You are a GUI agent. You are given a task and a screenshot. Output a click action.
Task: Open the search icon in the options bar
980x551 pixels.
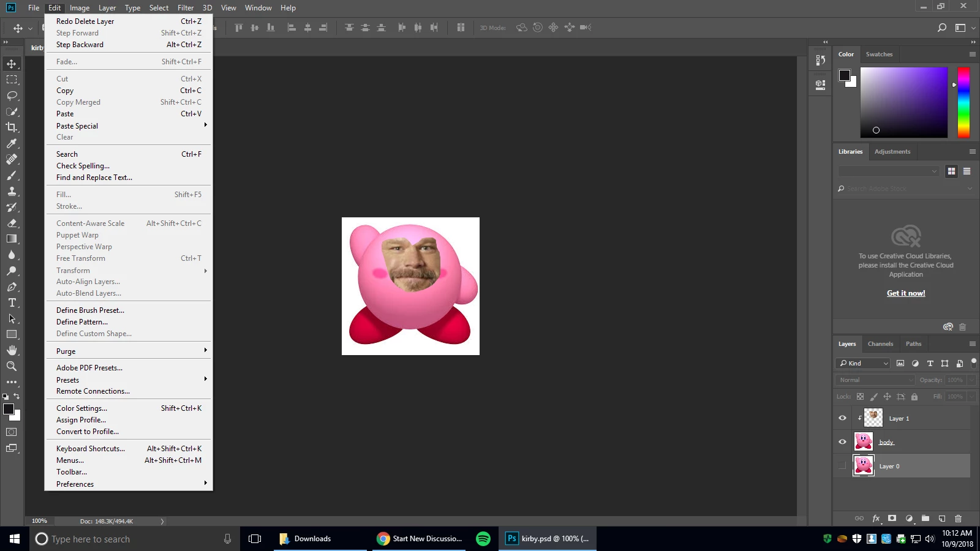pyautogui.click(x=942, y=28)
